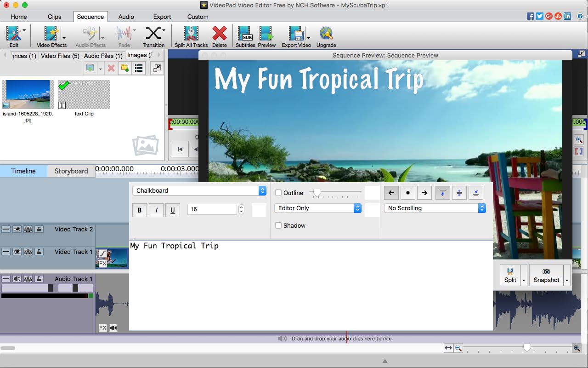Enable the Shadow checkbox
The height and width of the screenshot is (368, 588).
[x=278, y=225]
